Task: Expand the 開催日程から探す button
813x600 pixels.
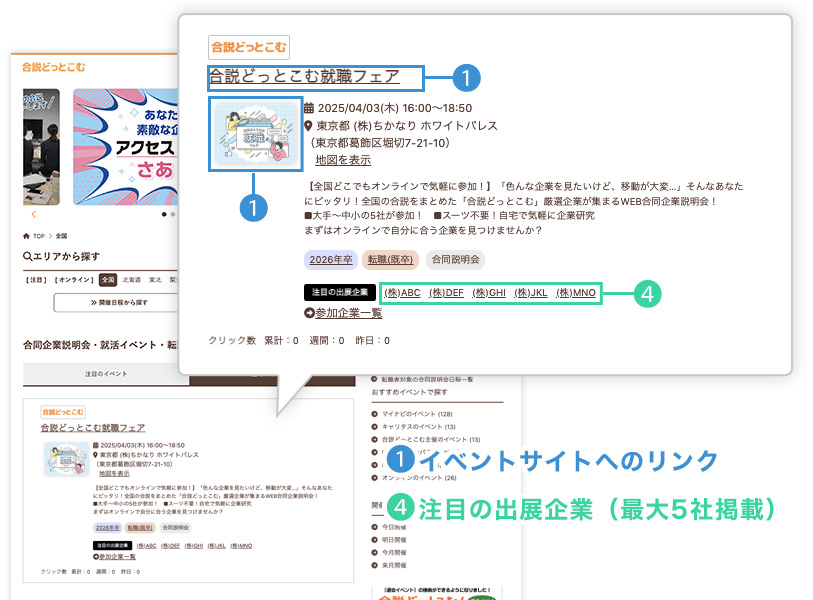Action: click(115, 303)
